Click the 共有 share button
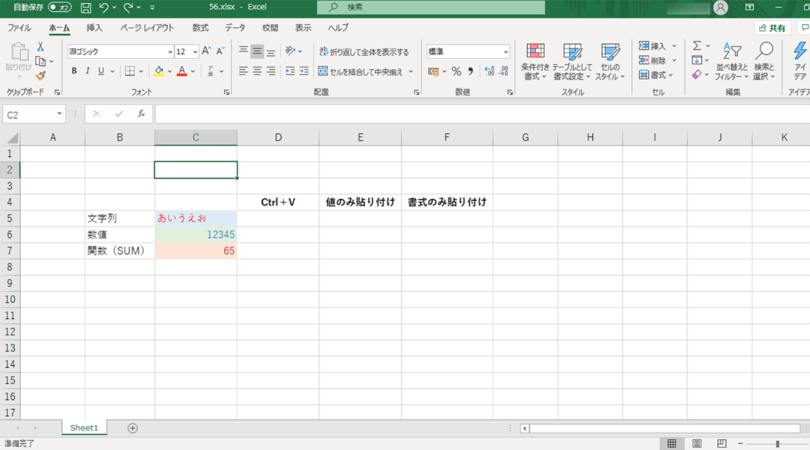Screen dimensions: 810x450 coord(772,28)
